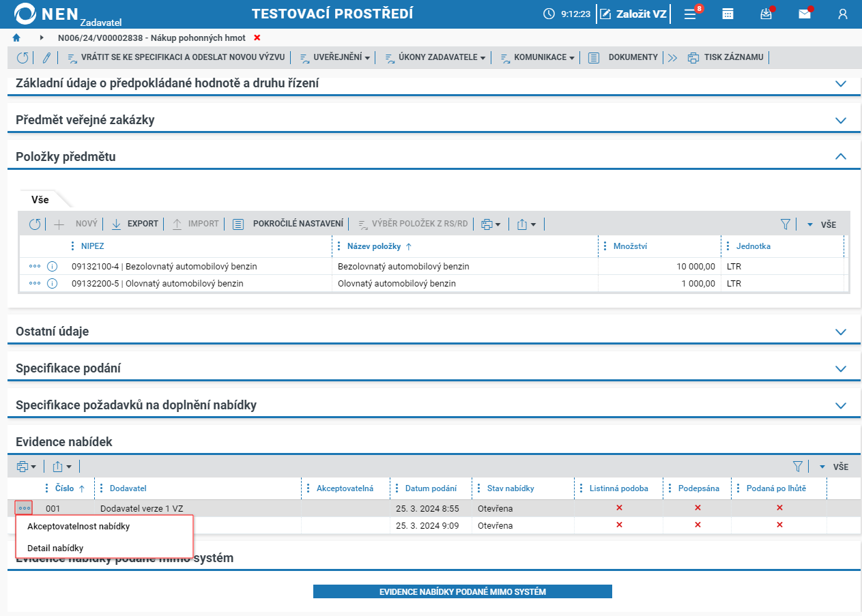Open info icon for Bezolovnatý automobilový benzin row
The width and height of the screenshot is (862, 616).
[52, 267]
